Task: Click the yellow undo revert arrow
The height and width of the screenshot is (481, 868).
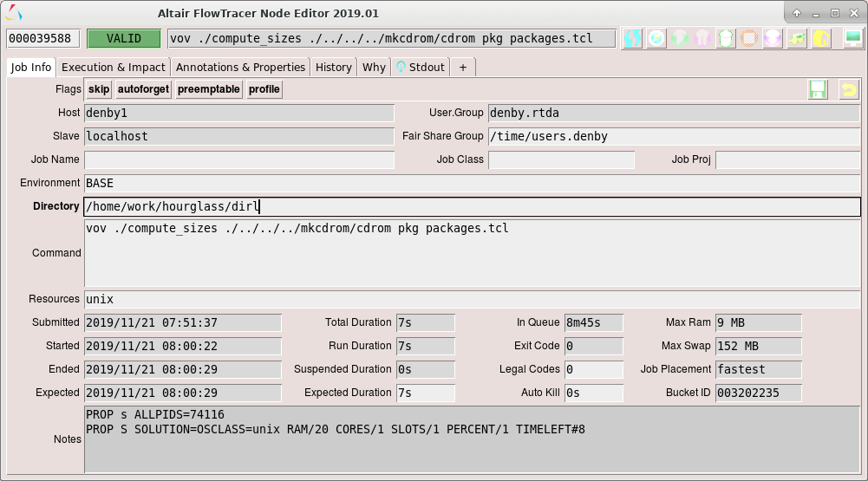Action: [x=849, y=89]
